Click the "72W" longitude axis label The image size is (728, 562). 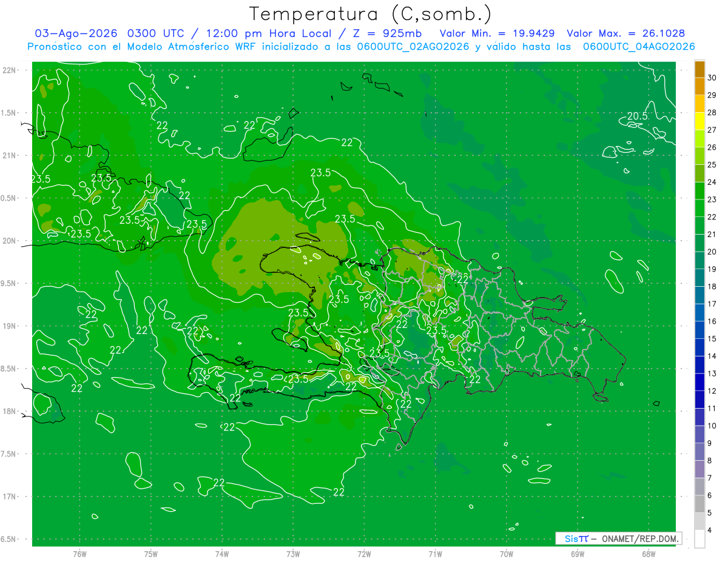(364, 554)
